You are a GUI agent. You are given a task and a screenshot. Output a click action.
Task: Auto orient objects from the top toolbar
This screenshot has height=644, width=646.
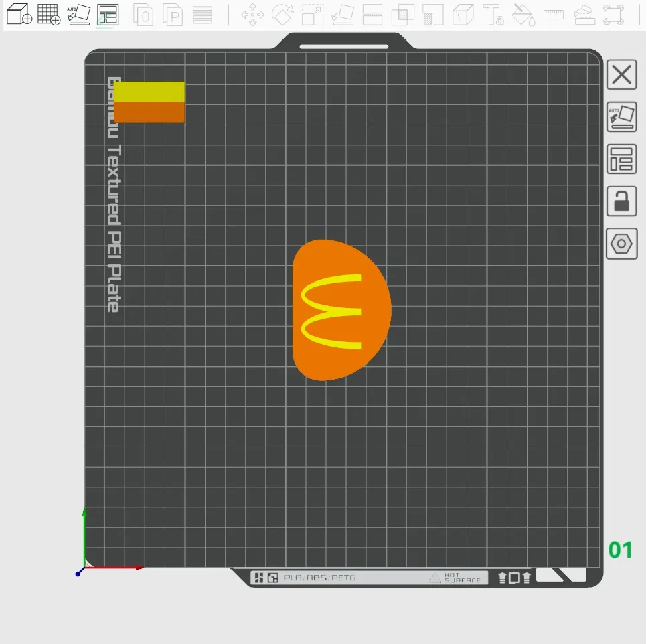click(x=79, y=15)
